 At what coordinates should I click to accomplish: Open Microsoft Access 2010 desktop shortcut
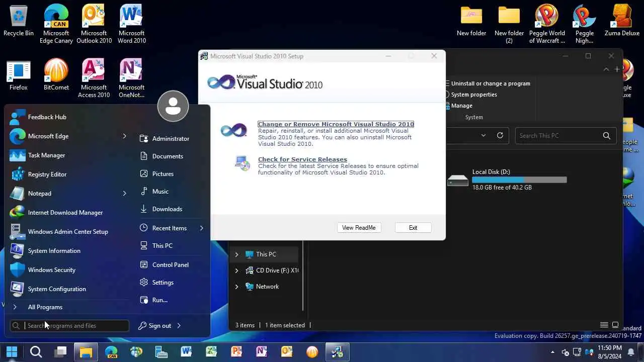coord(94,78)
